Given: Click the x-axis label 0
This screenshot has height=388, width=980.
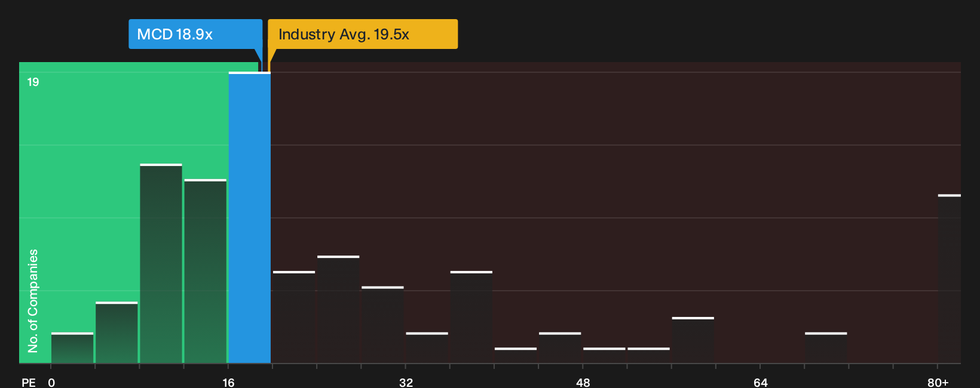Looking at the screenshot, I should pyautogui.click(x=51, y=382).
